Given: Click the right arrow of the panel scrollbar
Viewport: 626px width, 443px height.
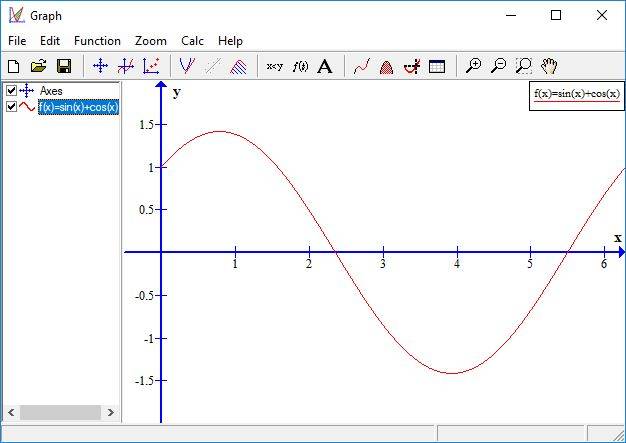Looking at the screenshot, I should [112, 412].
